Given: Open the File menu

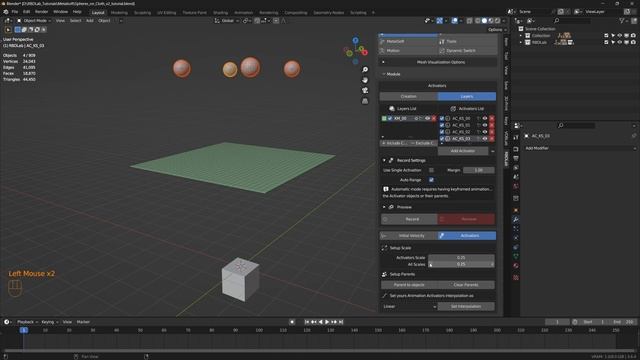Looking at the screenshot, I should [x=15, y=12].
